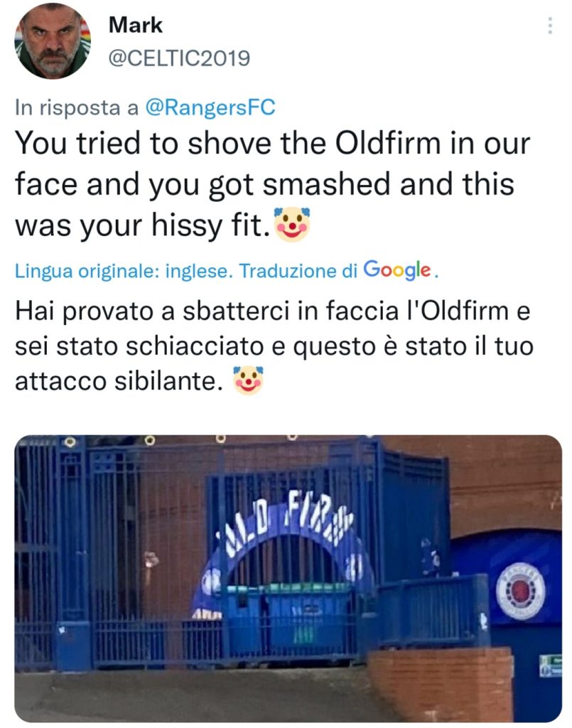Click the small green sign at the photo's edge

pos(550,665)
